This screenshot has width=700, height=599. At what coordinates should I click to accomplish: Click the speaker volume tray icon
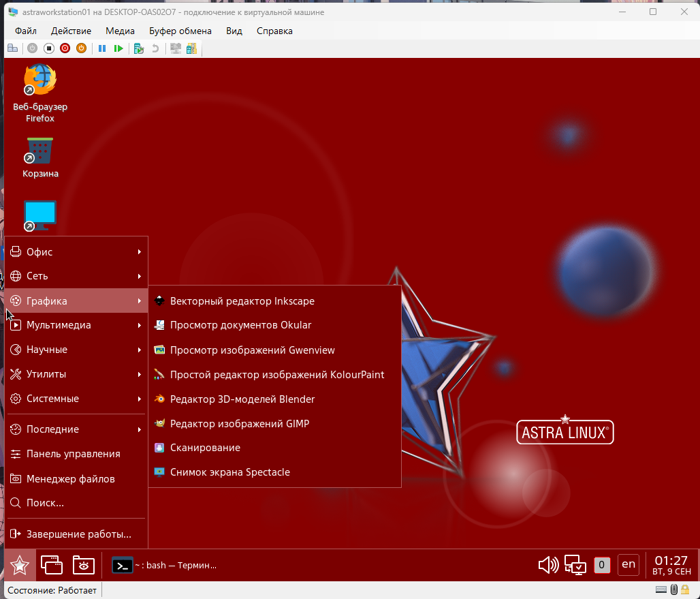point(548,565)
